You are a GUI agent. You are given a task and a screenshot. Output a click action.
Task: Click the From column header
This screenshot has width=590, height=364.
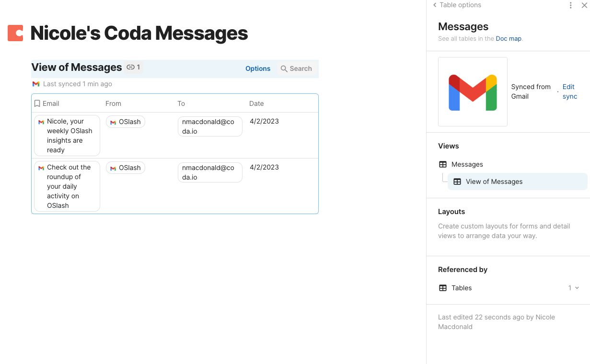[x=114, y=103]
